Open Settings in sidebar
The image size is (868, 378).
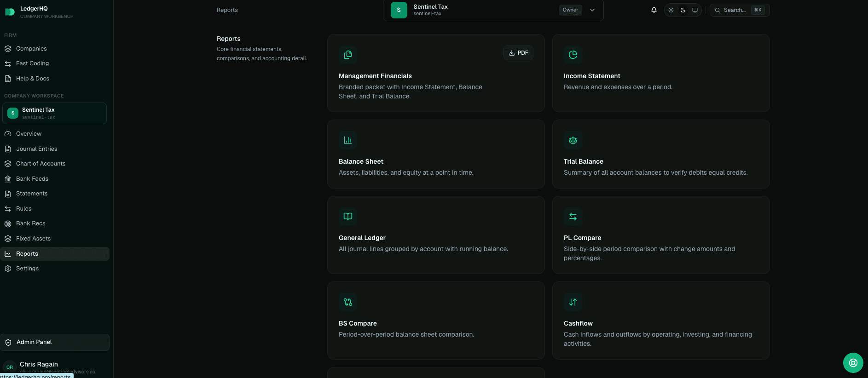click(55, 269)
